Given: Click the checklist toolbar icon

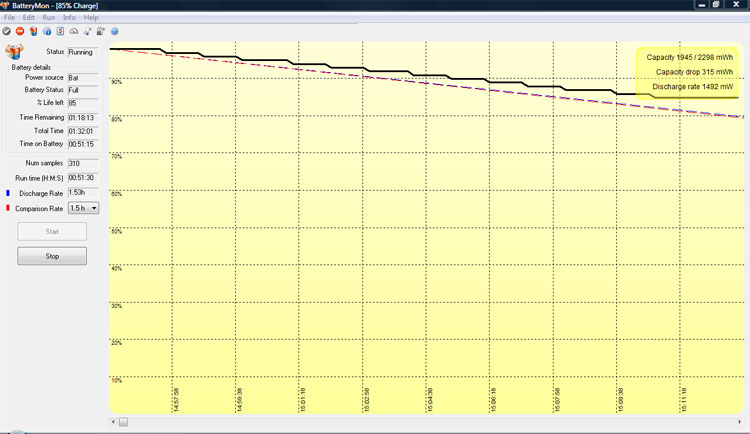Looking at the screenshot, I should click(60, 31).
